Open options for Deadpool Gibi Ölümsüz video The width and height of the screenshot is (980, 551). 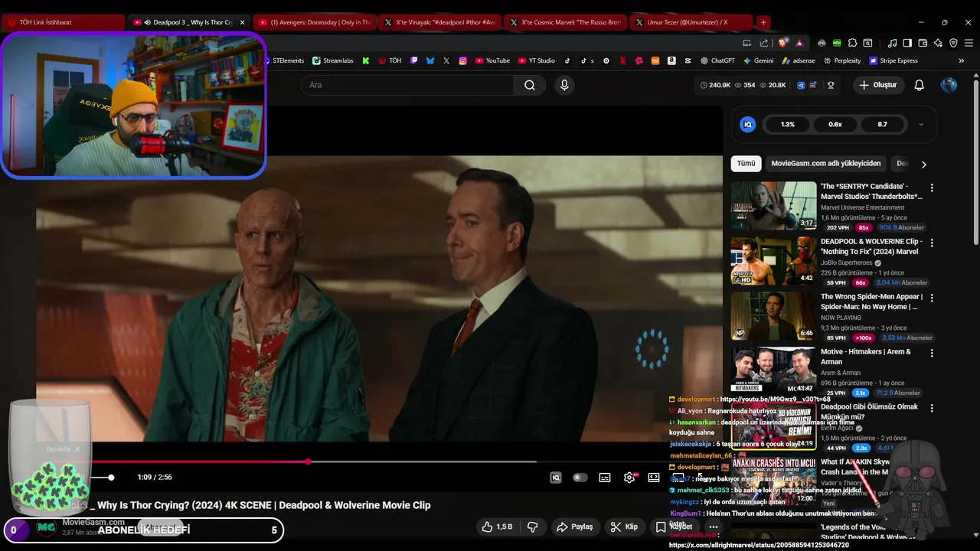click(932, 409)
